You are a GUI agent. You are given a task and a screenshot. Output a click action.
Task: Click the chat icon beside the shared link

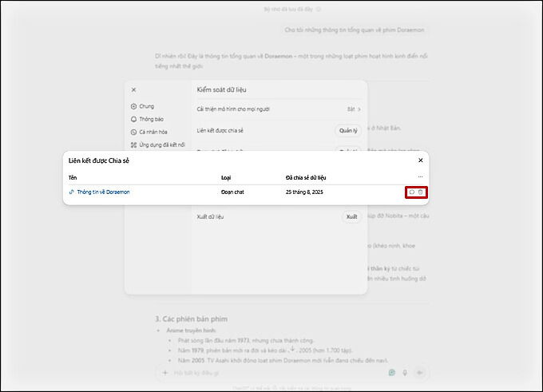point(411,192)
